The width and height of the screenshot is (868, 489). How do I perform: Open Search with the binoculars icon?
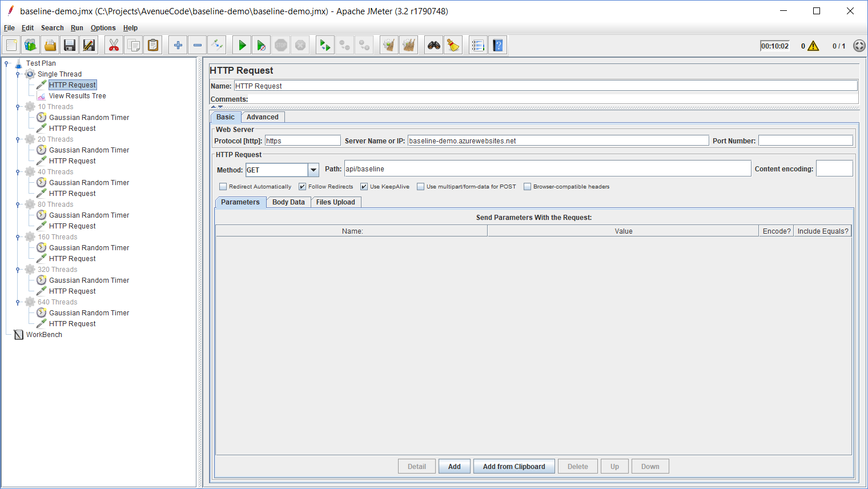(434, 45)
